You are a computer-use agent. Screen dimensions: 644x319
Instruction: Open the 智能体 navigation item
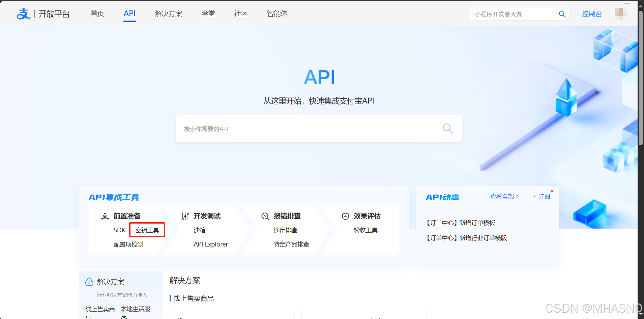277,13
